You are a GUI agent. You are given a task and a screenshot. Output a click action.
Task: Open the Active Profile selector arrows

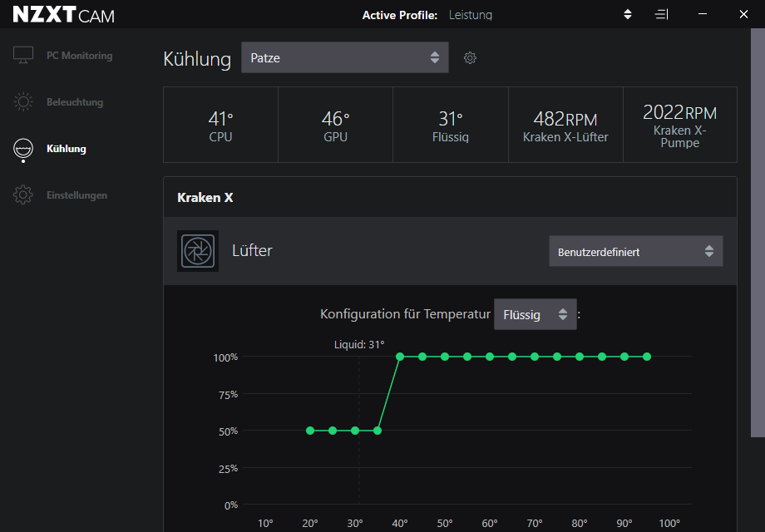click(628, 15)
